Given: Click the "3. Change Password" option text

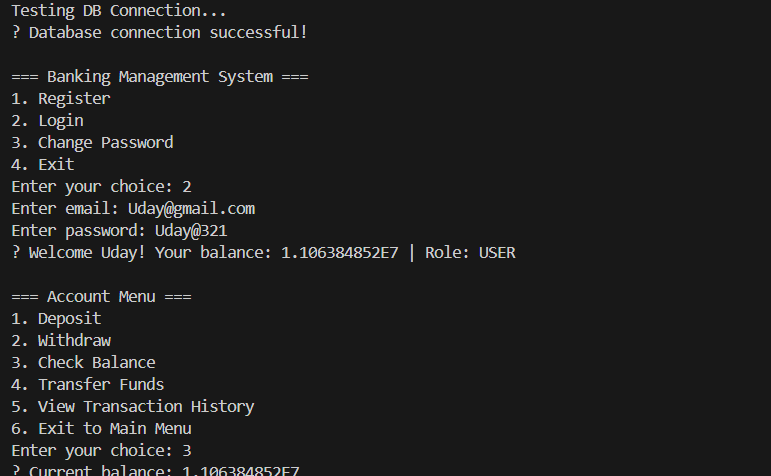Looking at the screenshot, I should [92, 143].
